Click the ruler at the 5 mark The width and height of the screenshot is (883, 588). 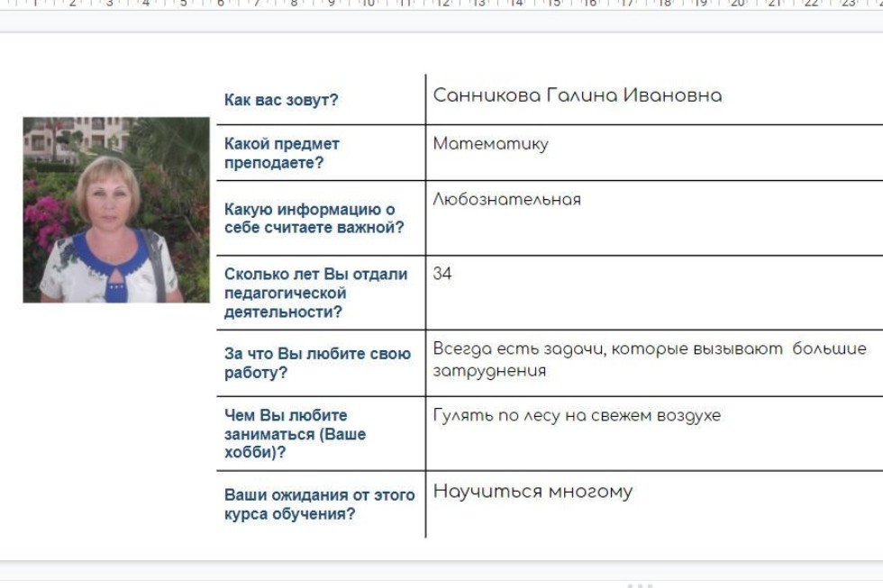[183, 5]
